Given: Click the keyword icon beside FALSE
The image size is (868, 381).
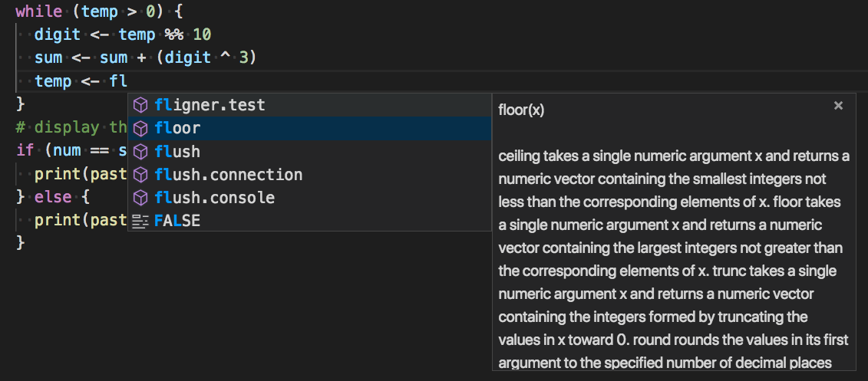Looking at the screenshot, I should pyautogui.click(x=140, y=221).
